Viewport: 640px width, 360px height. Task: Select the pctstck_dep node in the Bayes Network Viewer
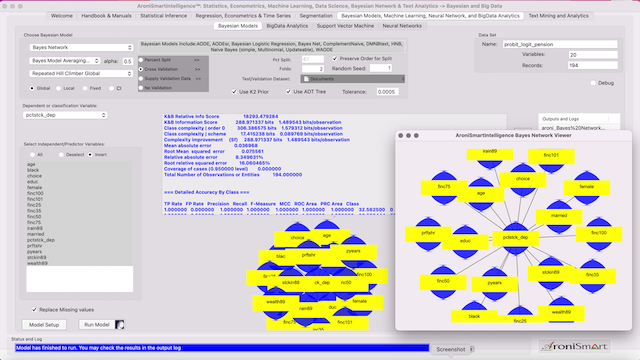[x=516, y=237]
